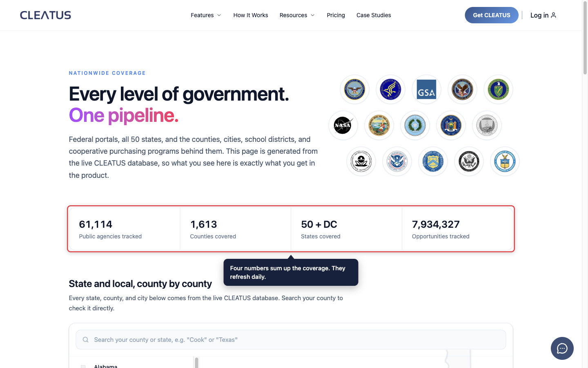Go to the CLEATUS home logo

point(45,15)
